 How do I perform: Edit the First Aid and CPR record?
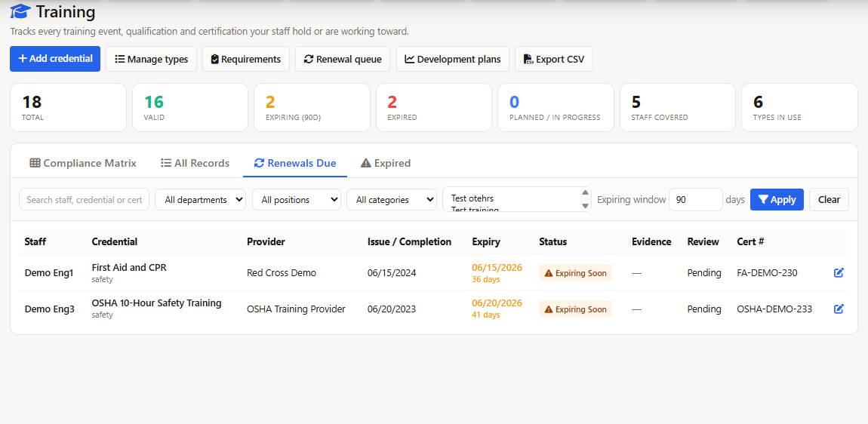[x=839, y=272]
